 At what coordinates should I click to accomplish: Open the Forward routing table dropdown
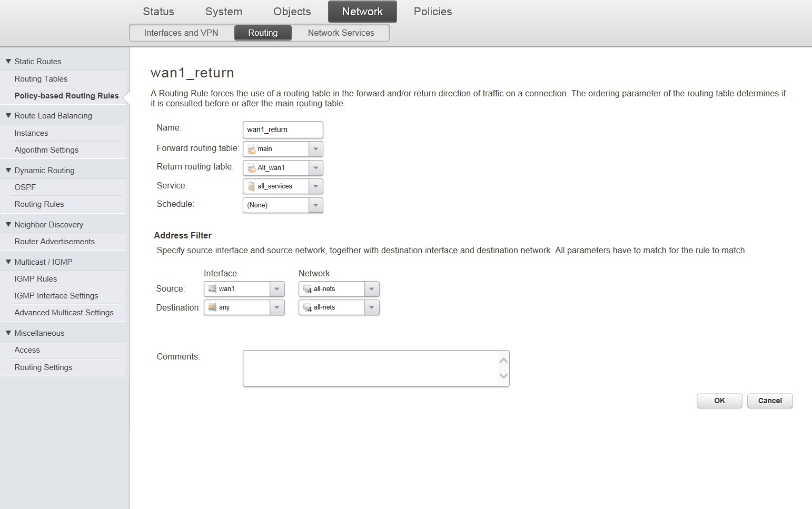tap(315, 149)
